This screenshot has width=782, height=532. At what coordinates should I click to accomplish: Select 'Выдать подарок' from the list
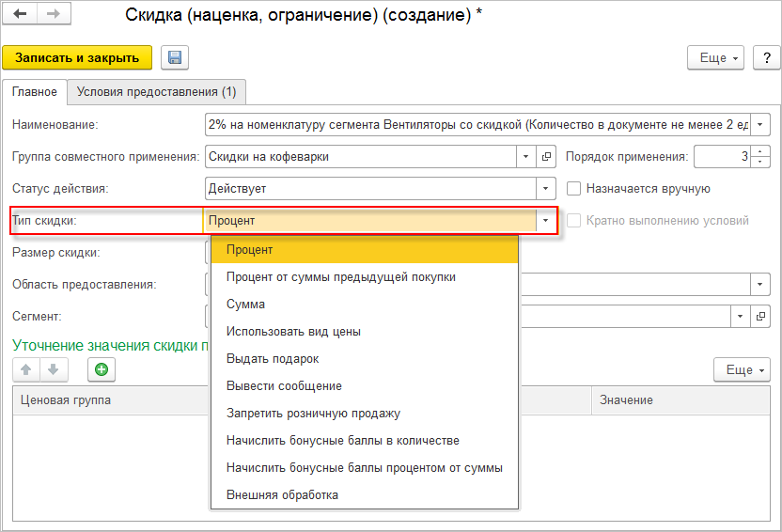pyautogui.click(x=273, y=359)
